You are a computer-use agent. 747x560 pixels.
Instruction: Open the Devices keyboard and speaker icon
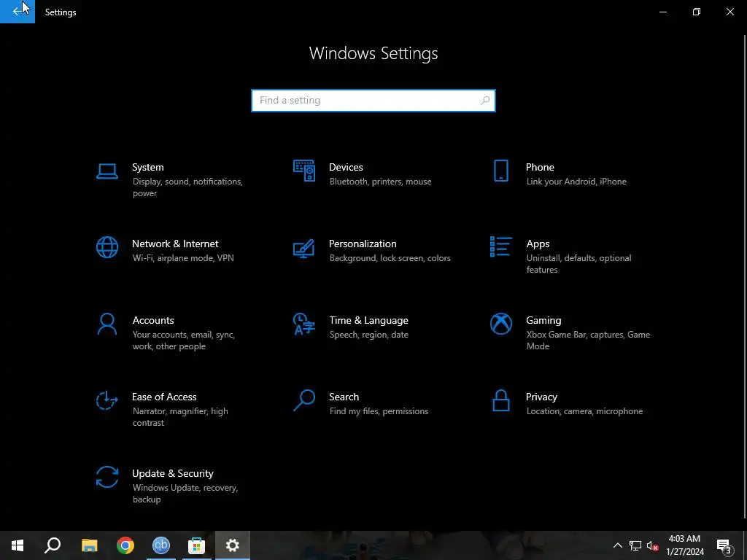pos(304,171)
